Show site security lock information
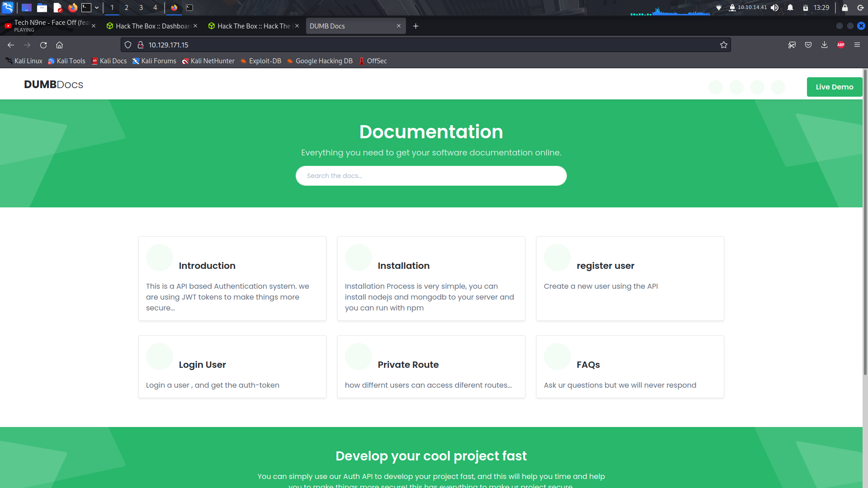The image size is (868, 488). 141,45
